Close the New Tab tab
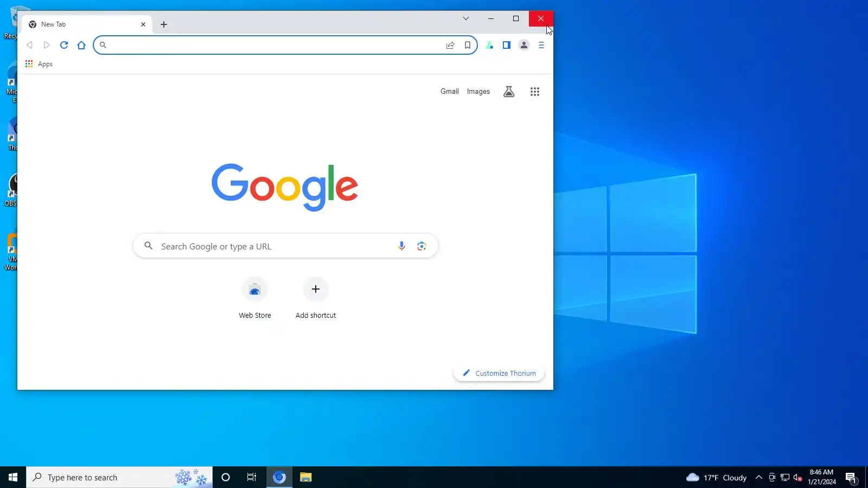Viewport: 868px width, 488px height. (143, 24)
